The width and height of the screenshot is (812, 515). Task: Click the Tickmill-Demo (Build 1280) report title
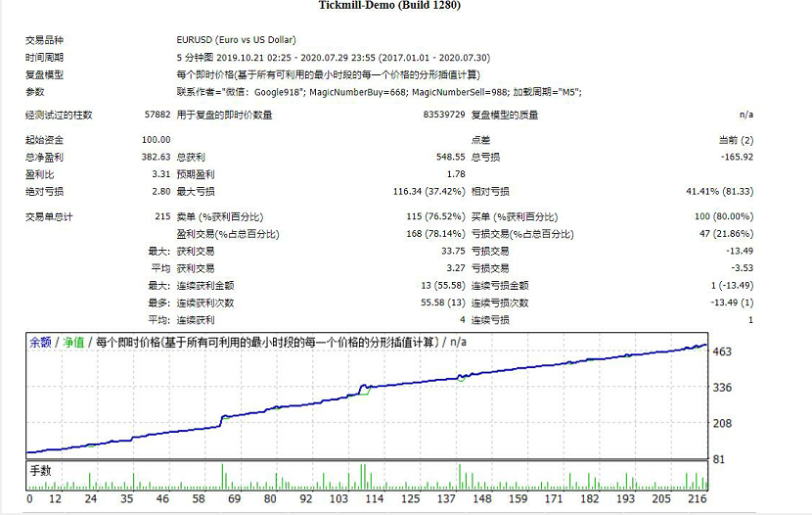click(390, 6)
